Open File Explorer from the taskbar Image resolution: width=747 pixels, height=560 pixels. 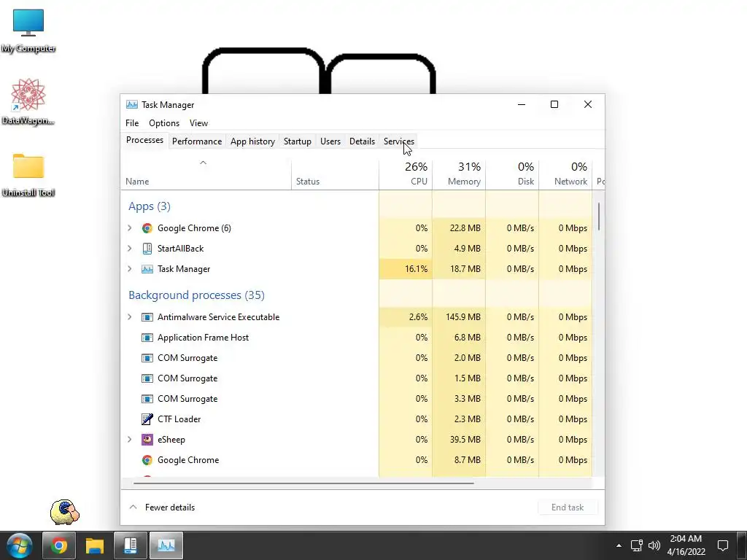pos(95,545)
